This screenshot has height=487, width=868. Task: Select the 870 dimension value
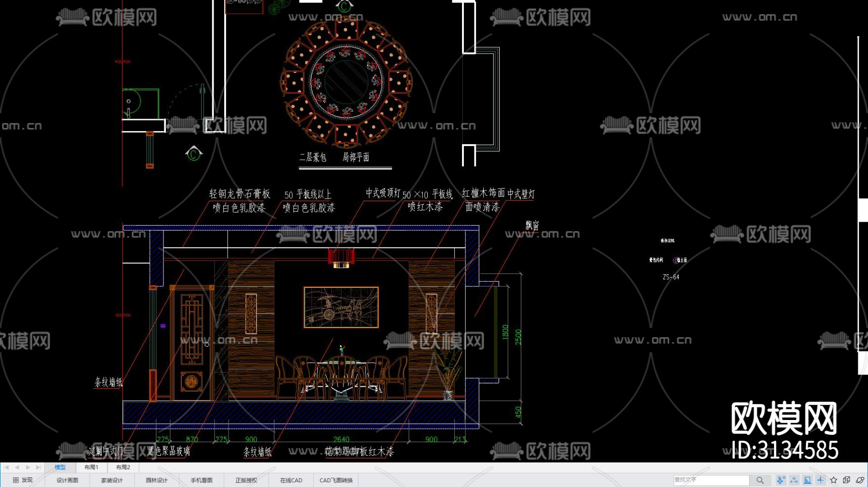click(192, 439)
